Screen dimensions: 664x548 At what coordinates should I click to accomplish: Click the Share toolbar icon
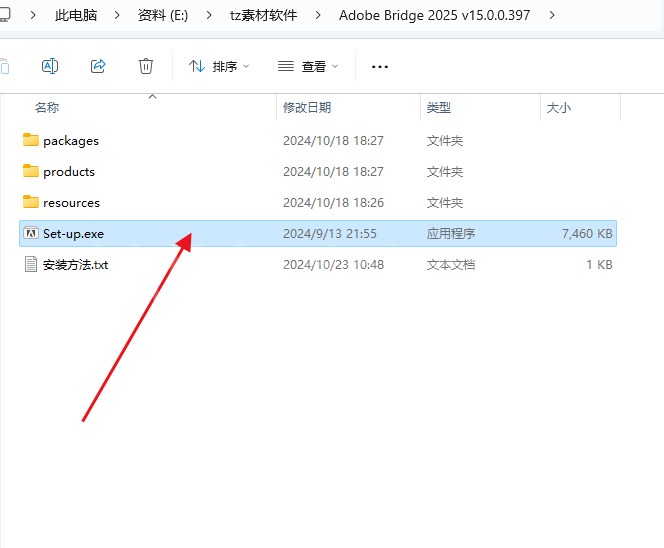[x=98, y=66]
